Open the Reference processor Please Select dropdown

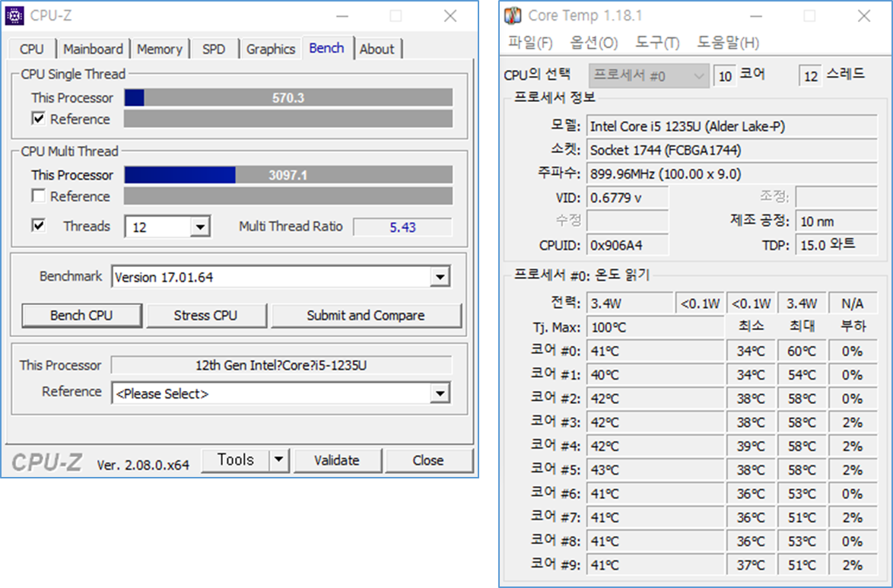tap(440, 393)
